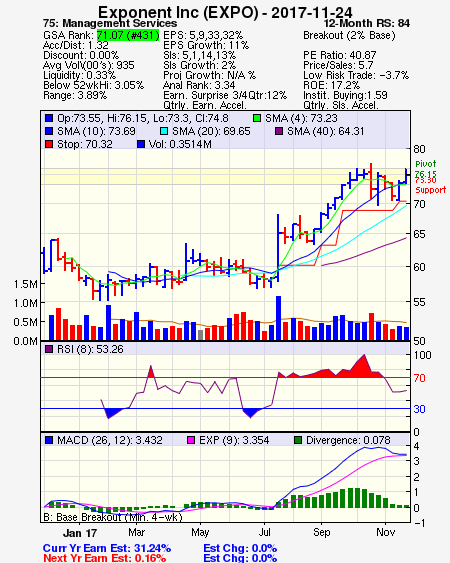Click the '12-Month RS: 84' label
The height and width of the screenshot is (563, 450).
pyautogui.click(x=367, y=24)
